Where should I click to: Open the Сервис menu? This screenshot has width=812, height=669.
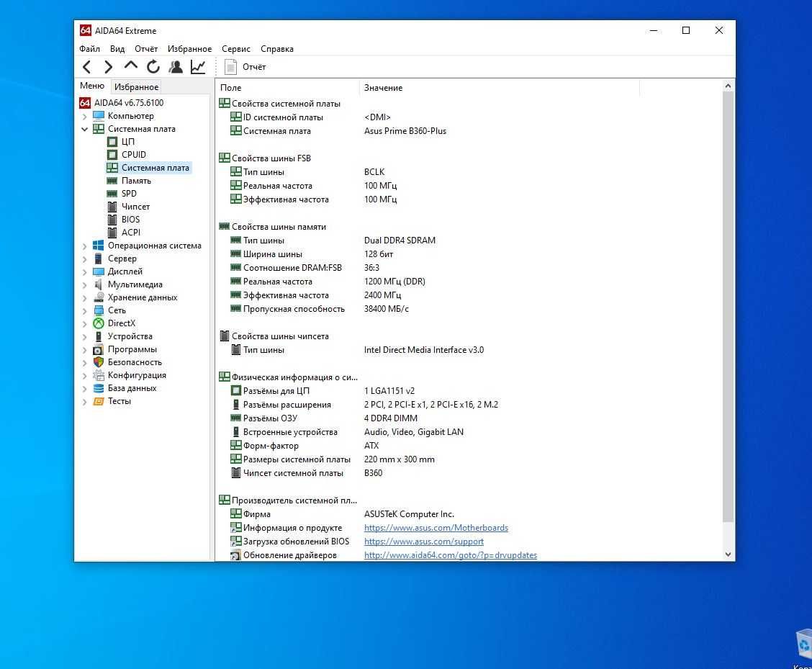[x=236, y=49]
